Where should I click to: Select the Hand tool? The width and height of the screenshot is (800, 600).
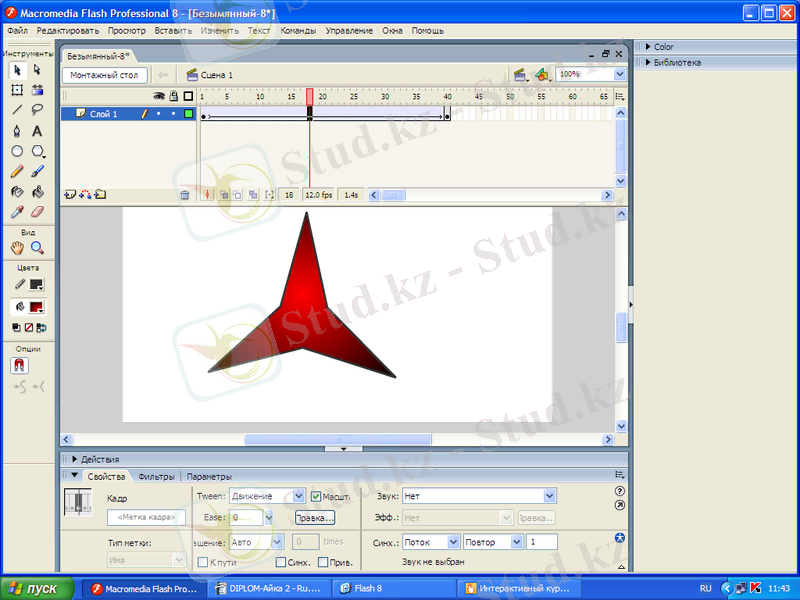click(x=17, y=248)
